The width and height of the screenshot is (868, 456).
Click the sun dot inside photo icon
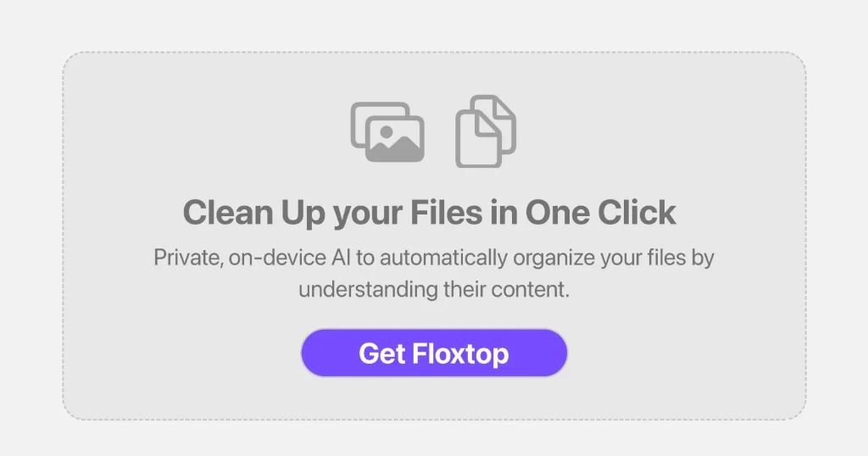click(x=387, y=131)
